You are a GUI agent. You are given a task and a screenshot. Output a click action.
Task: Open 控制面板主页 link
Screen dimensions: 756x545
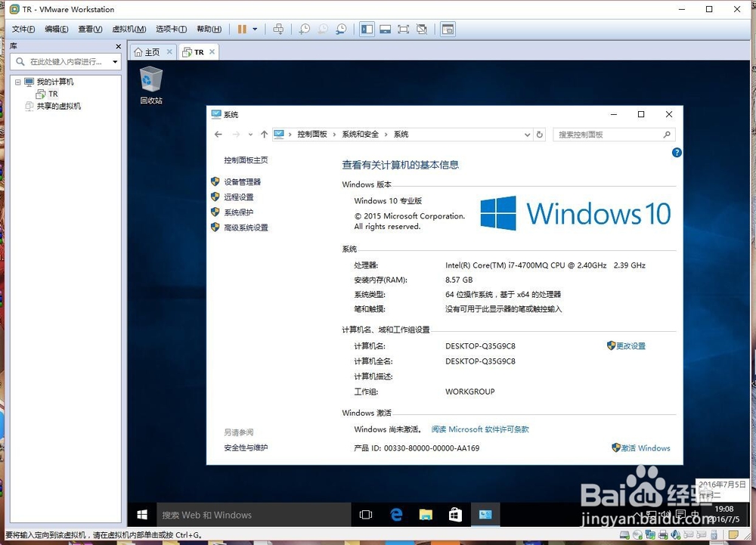coord(246,160)
